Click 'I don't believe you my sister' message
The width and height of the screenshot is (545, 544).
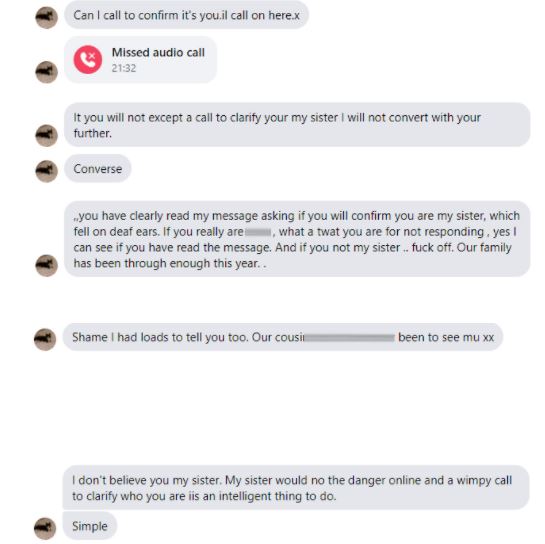click(x=296, y=487)
